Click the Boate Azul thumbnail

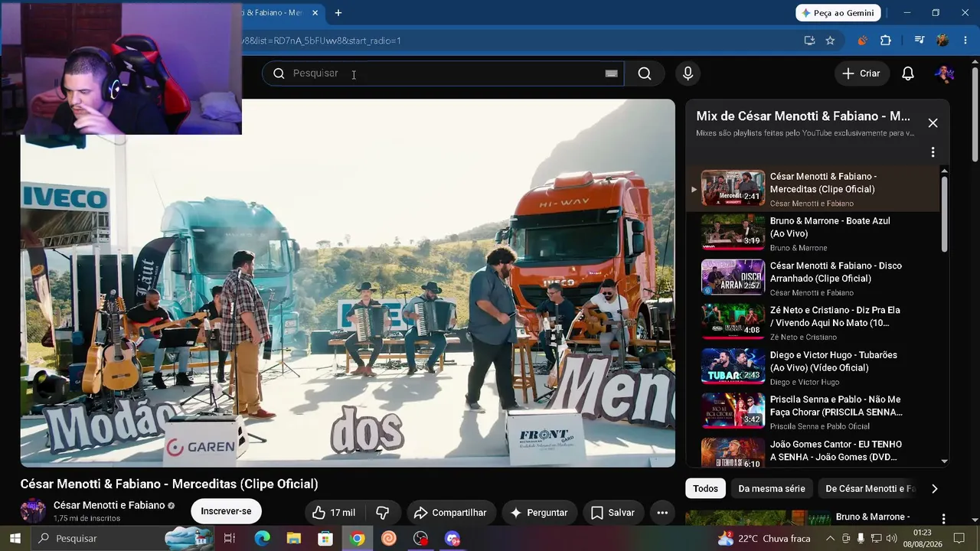733,233
